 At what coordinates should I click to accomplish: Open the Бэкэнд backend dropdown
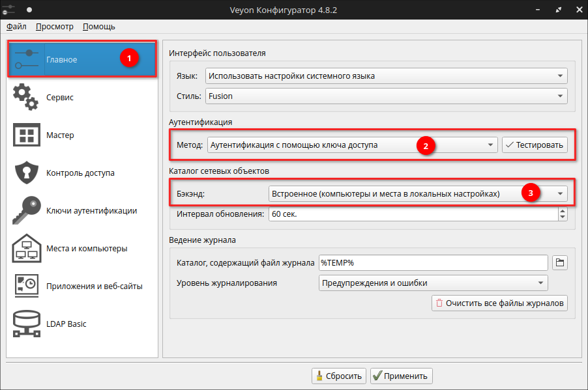[418, 194]
